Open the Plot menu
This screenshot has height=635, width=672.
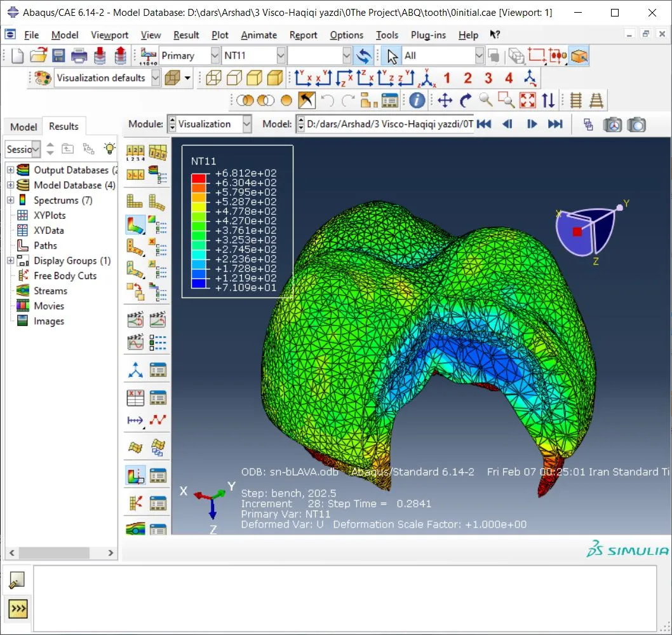click(x=220, y=35)
